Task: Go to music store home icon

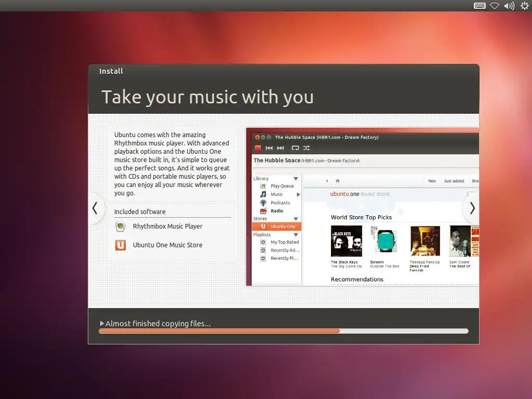Action: tap(338, 181)
